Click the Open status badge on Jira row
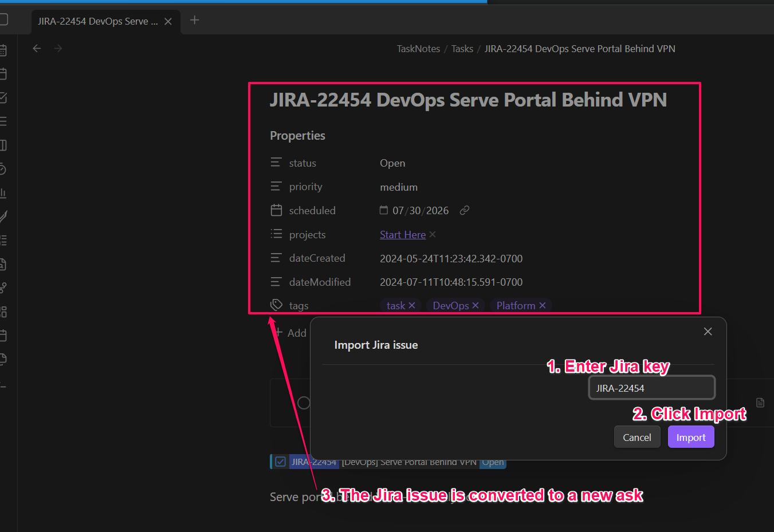The height and width of the screenshot is (532, 774). pos(493,462)
